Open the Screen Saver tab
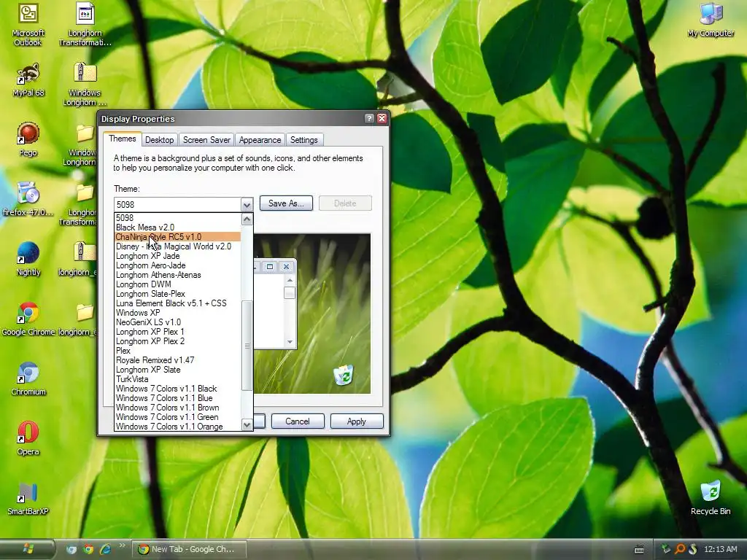Screen dimensions: 747x560 click(206, 139)
